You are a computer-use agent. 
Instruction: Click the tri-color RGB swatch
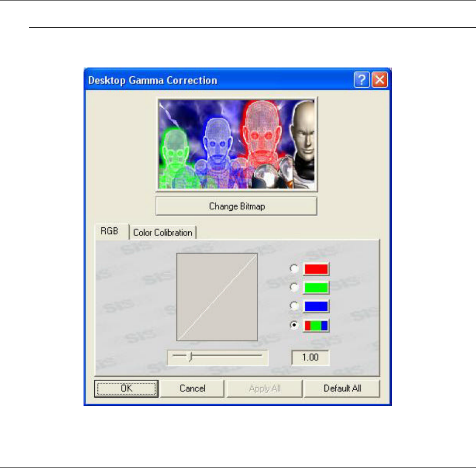(316, 325)
